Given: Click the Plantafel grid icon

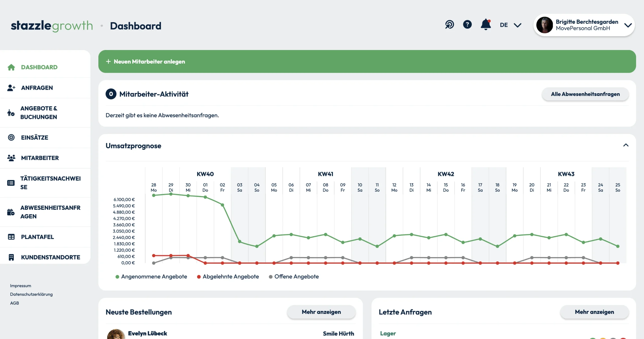Looking at the screenshot, I should (11, 237).
